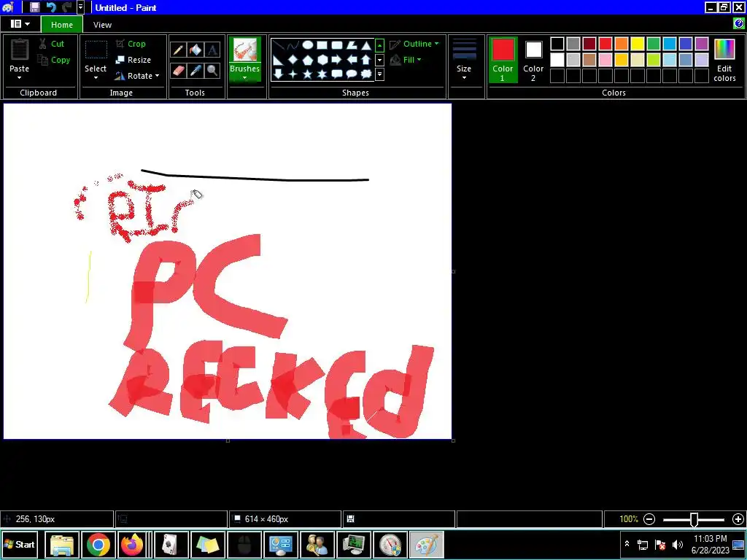
Task: Choose the Curve shape
Action: coord(293,46)
